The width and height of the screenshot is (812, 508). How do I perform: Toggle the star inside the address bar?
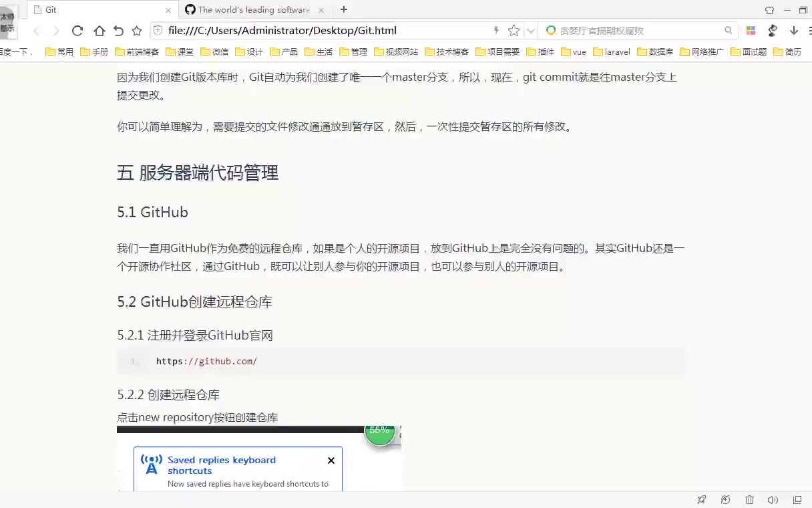click(514, 31)
